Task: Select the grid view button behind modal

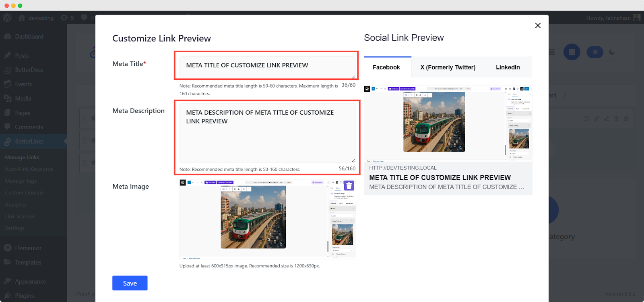Action: (x=572, y=52)
